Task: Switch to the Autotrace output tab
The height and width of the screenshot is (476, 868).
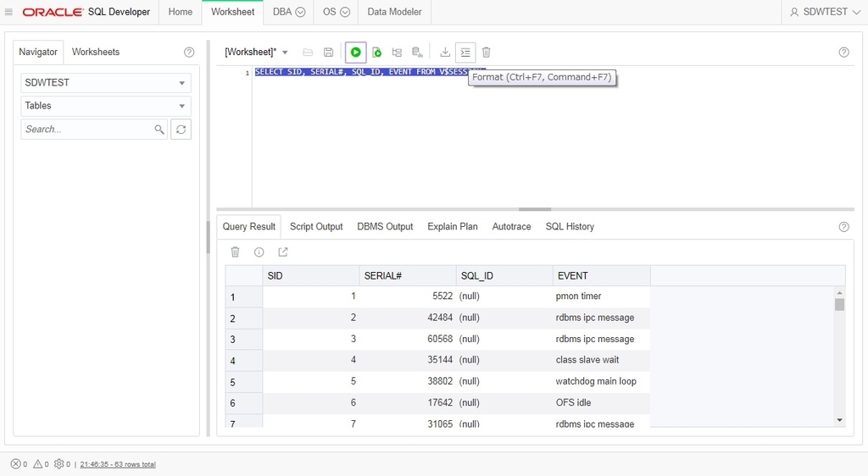Action: pyautogui.click(x=511, y=227)
